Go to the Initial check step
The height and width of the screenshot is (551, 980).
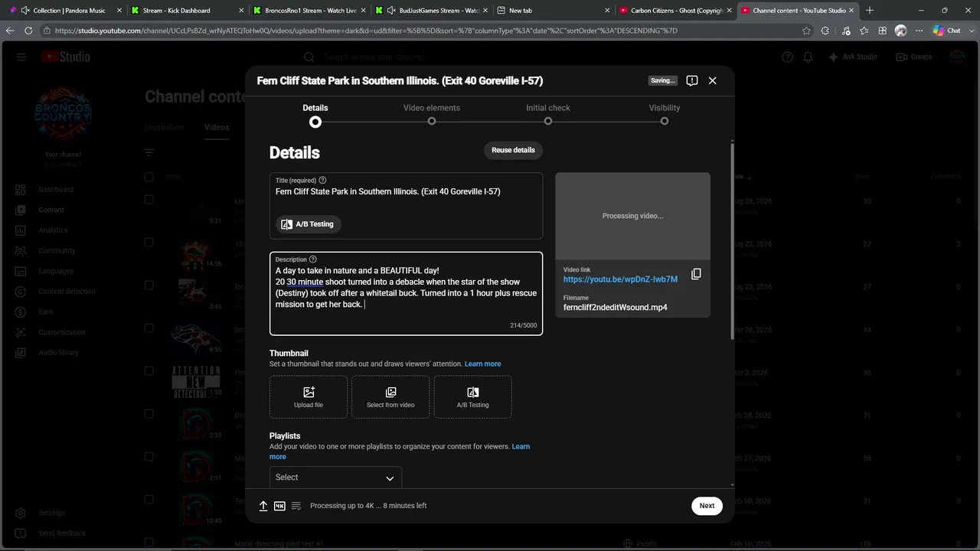pos(548,114)
